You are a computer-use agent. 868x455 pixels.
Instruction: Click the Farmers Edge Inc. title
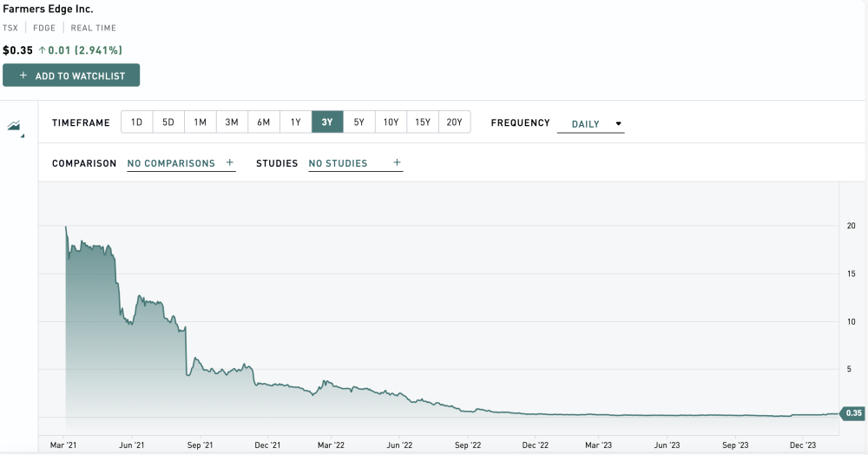48,9
